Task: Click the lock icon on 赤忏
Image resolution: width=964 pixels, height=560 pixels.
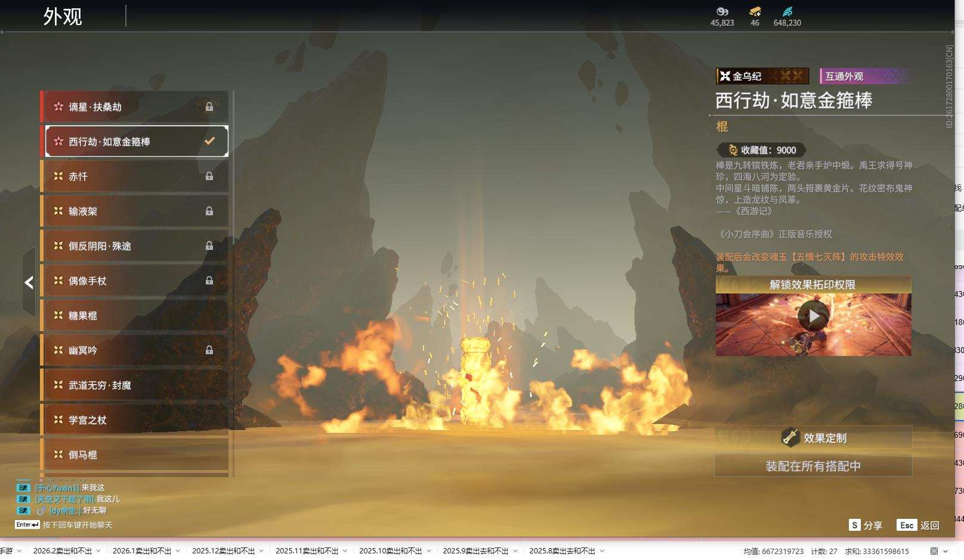Action: (209, 177)
